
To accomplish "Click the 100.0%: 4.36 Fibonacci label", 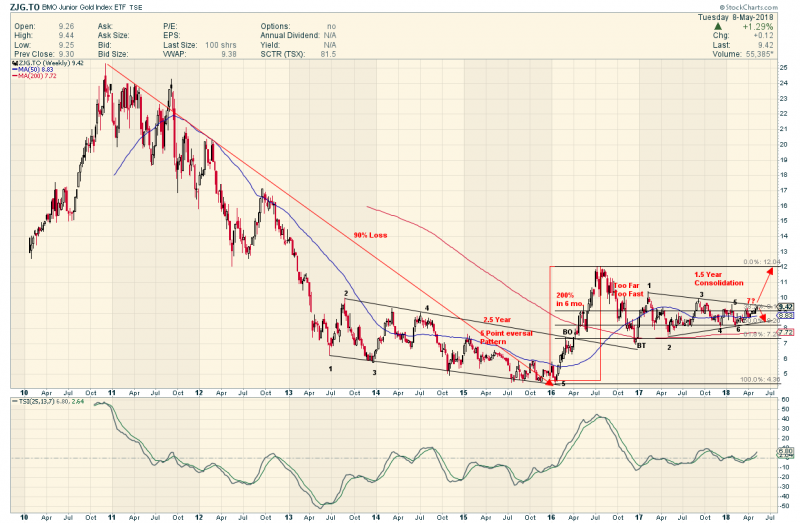I will pos(760,380).
